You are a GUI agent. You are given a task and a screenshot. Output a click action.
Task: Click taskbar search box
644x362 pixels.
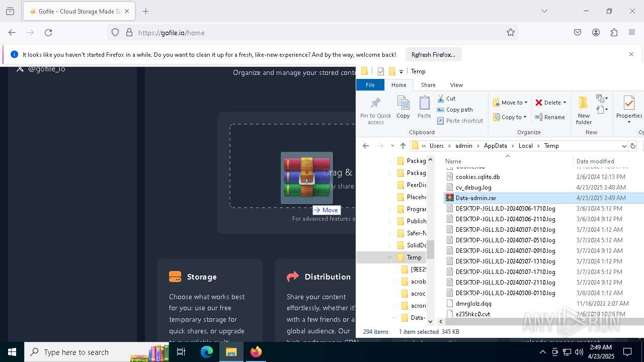point(96,352)
